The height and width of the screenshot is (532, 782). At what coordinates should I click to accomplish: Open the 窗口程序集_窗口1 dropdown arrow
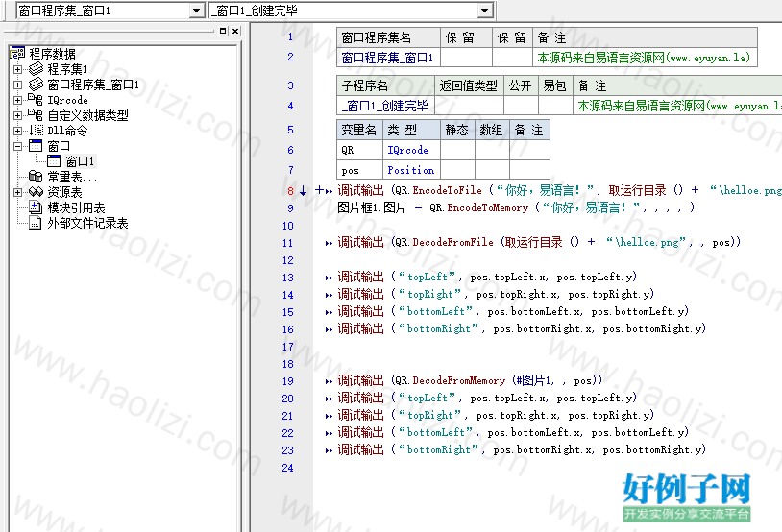(x=197, y=11)
